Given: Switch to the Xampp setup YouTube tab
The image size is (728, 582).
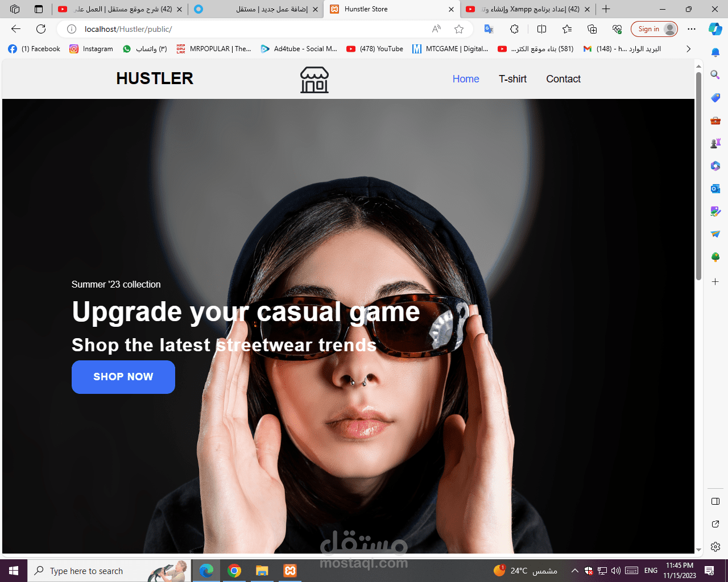Looking at the screenshot, I should 529,9.
